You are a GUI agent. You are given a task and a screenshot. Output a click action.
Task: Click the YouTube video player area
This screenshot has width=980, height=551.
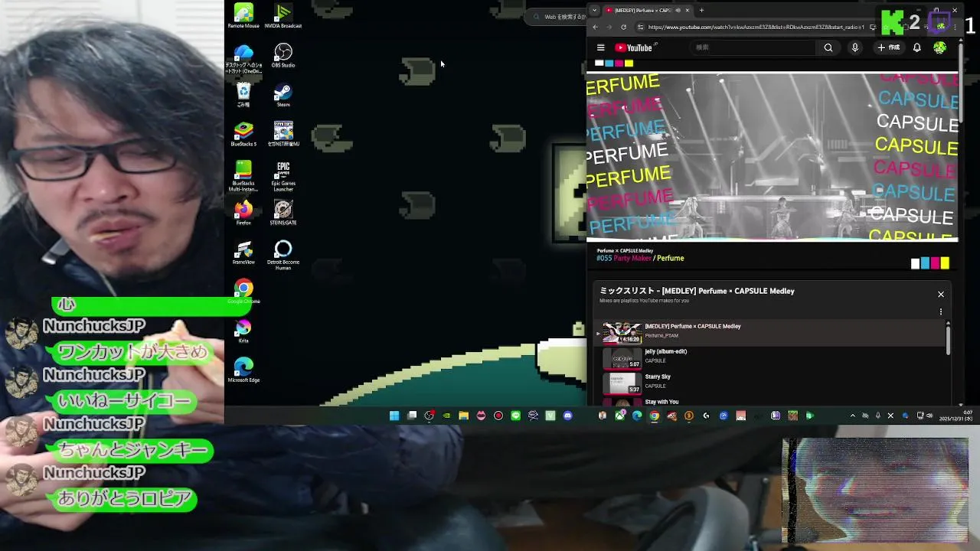tap(772, 157)
